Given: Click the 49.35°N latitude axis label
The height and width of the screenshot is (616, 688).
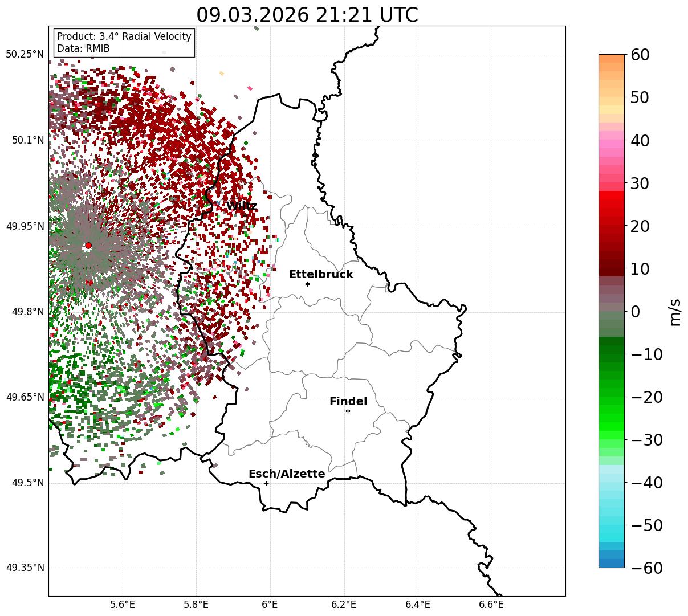Looking at the screenshot, I should 25,568.
